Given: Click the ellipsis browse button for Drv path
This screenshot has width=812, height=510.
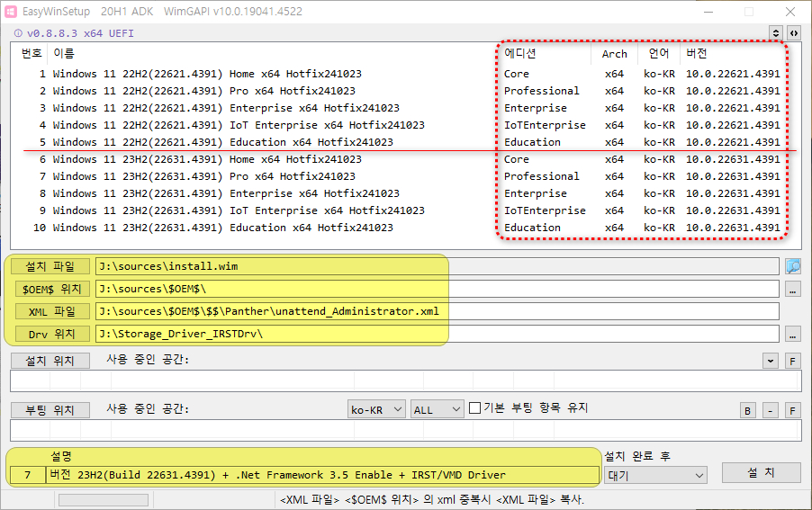Looking at the screenshot, I should point(792,334).
